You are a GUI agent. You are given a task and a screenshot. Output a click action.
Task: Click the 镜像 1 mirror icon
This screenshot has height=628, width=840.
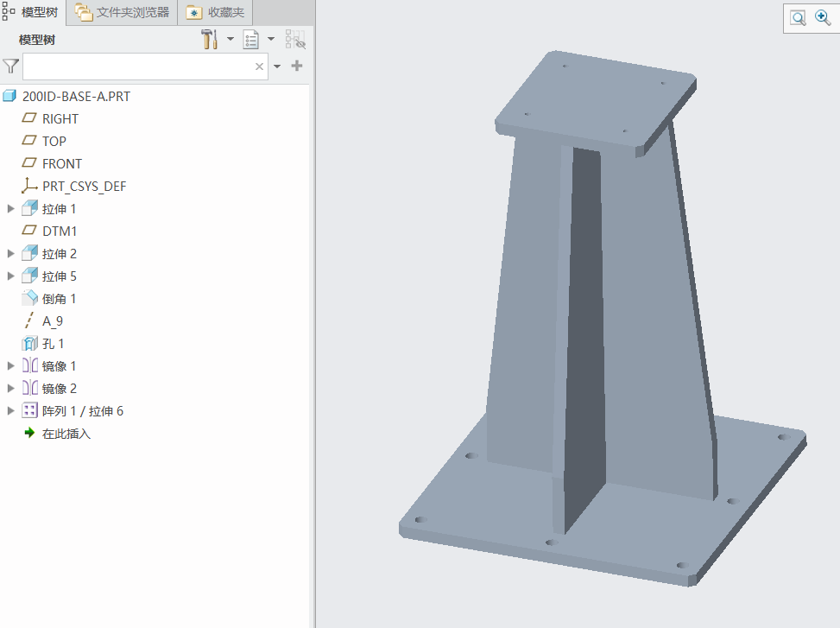(29, 366)
